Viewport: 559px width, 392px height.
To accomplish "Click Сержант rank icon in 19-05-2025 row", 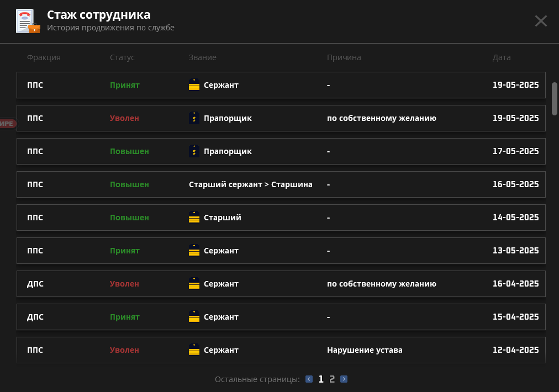I will [x=194, y=85].
